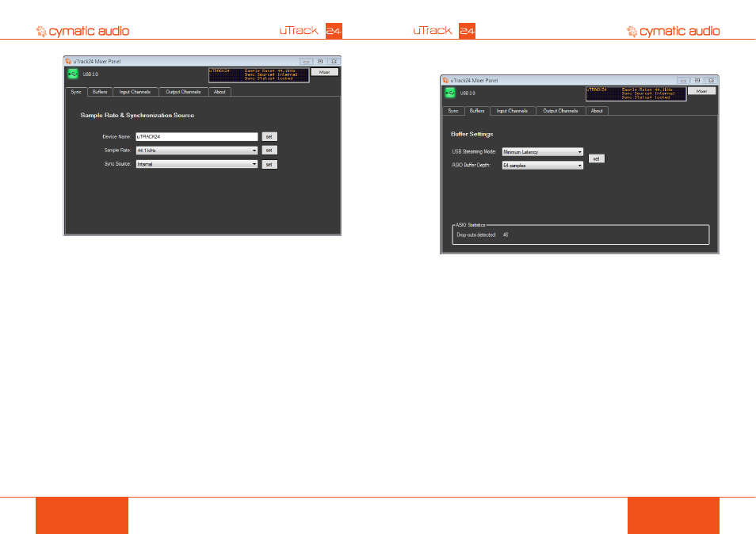Close the Sync-tab uTrack24 Mixer Panel window
The height and width of the screenshot is (534, 756).
(x=334, y=62)
